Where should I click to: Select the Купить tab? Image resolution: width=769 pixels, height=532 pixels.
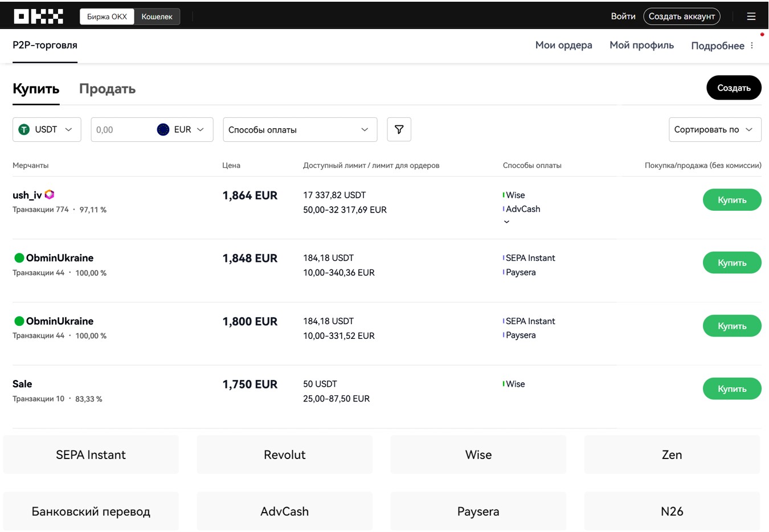pyautogui.click(x=36, y=89)
